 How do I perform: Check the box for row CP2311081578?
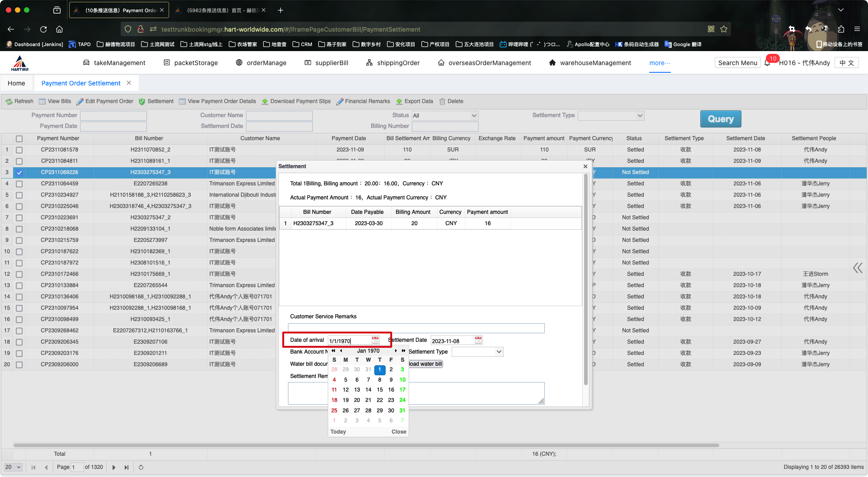point(19,150)
